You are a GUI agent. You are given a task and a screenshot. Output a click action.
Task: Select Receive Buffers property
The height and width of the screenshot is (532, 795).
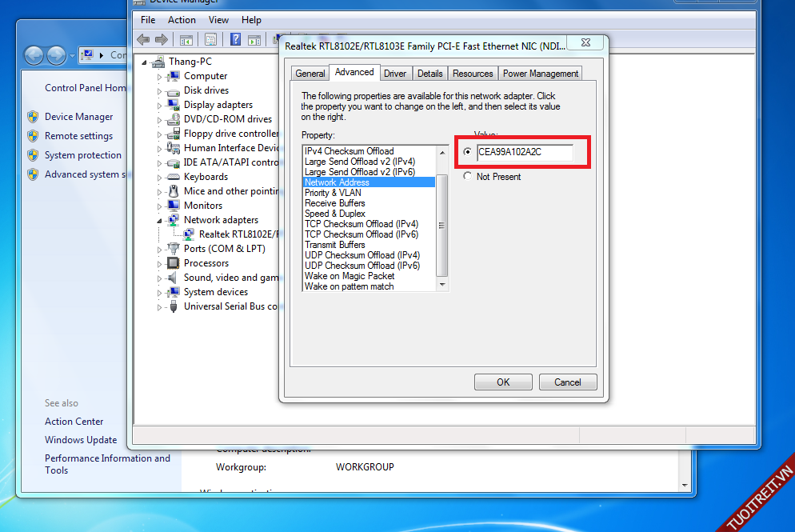pos(334,203)
